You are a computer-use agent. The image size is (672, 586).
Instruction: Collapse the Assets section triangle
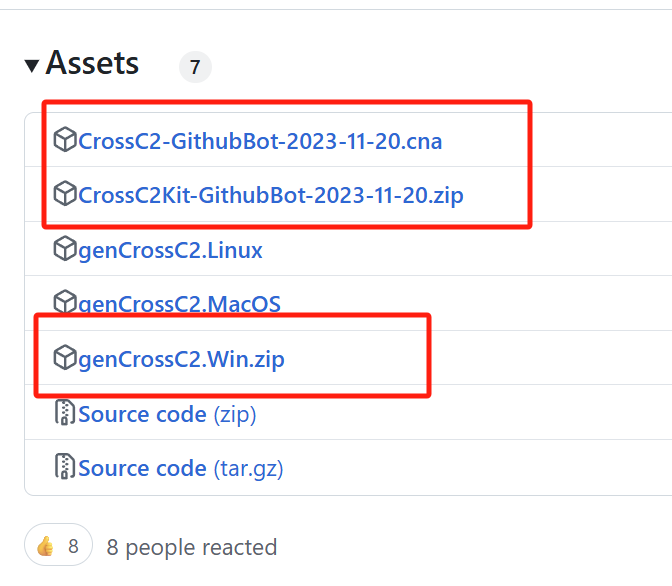coord(32,66)
